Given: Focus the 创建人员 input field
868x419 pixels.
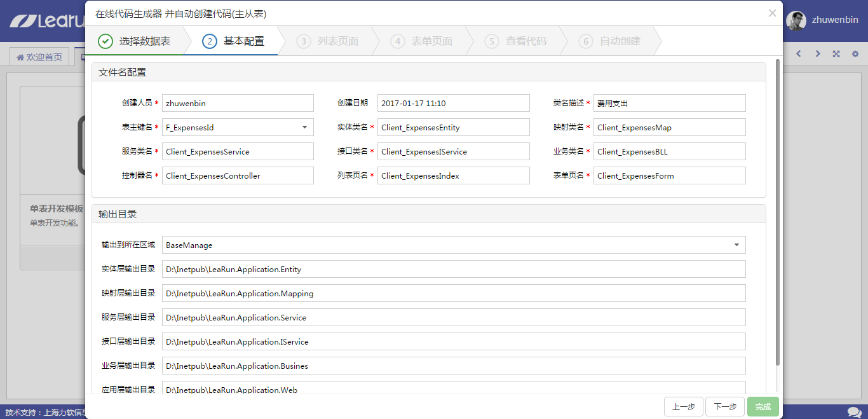Looking at the screenshot, I should click(x=238, y=103).
